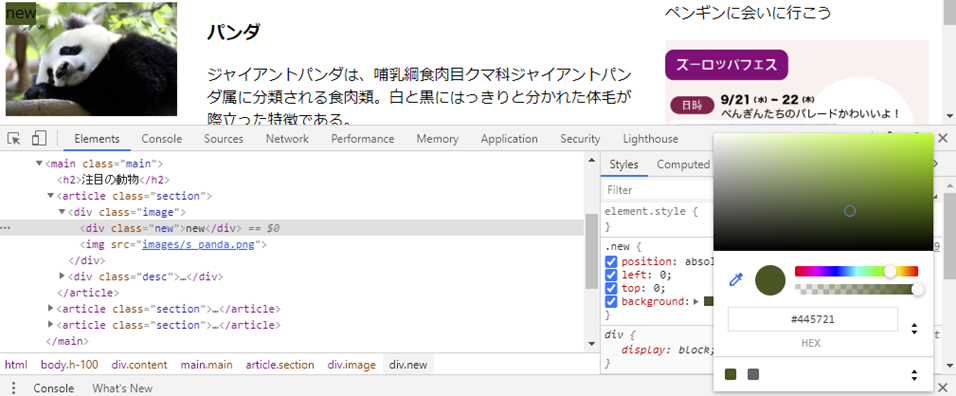Image resolution: width=956 pixels, height=396 pixels.
Task: Pick a color with the eyedropper icon
Action: point(737,280)
